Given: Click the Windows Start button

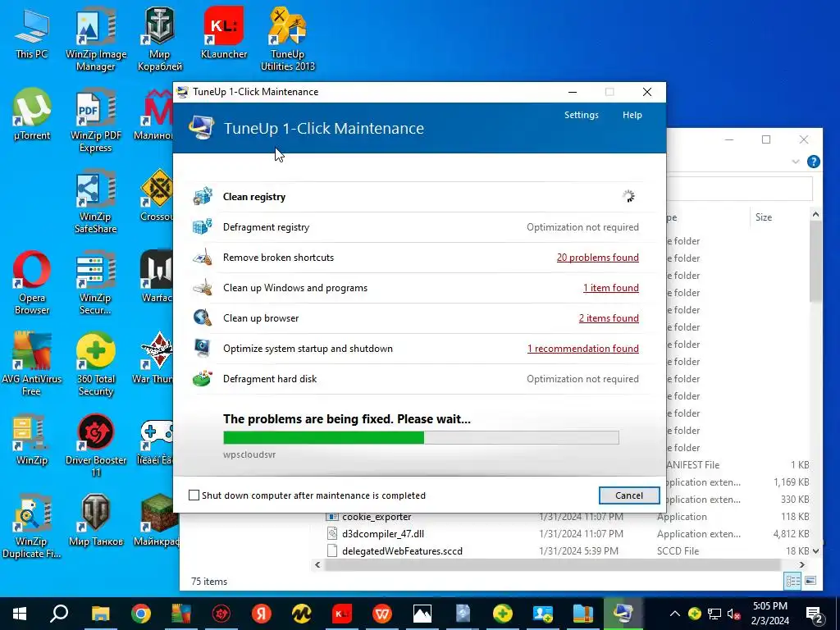Looking at the screenshot, I should tap(20, 614).
